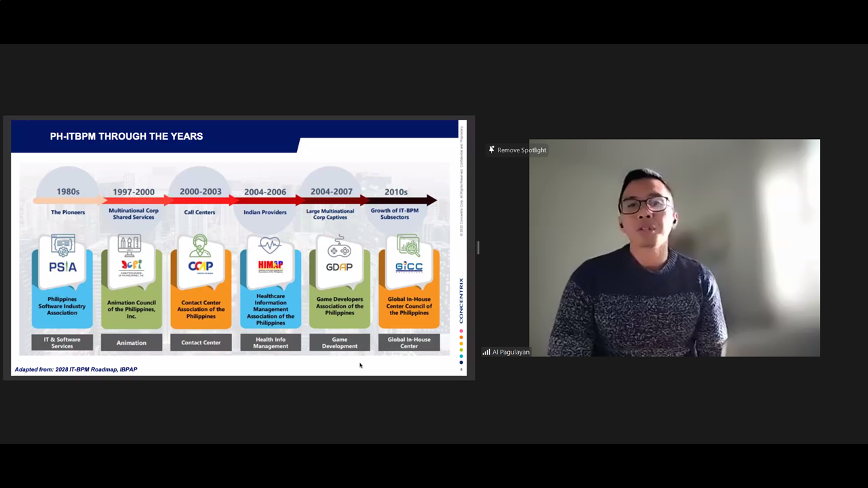Click the colorful ACPI logo
The image size is (868, 488).
pos(131,267)
